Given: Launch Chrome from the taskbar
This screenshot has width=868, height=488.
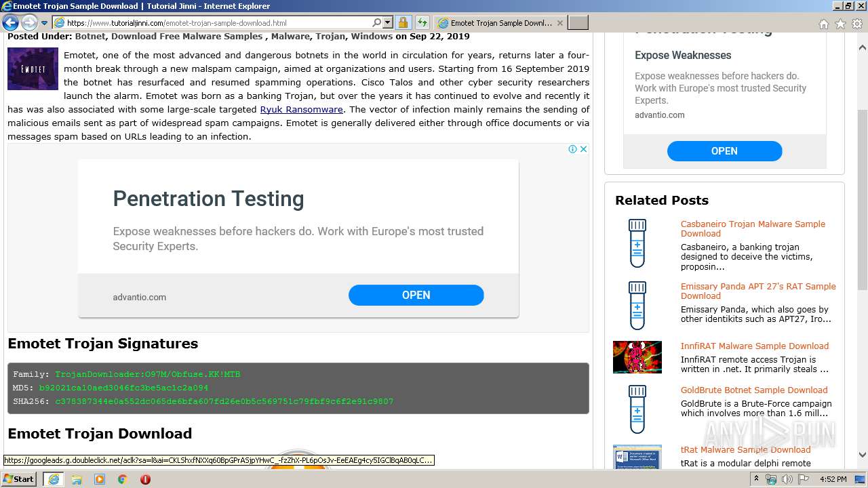Looking at the screenshot, I should click(123, 479).
